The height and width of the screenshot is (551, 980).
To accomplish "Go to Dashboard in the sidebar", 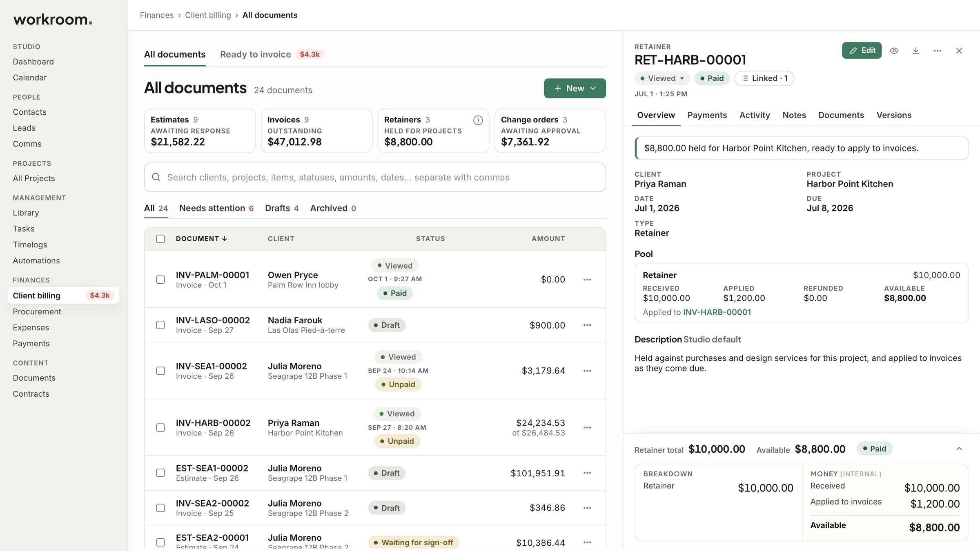I will pyautogui.click(x=33, y=62).
